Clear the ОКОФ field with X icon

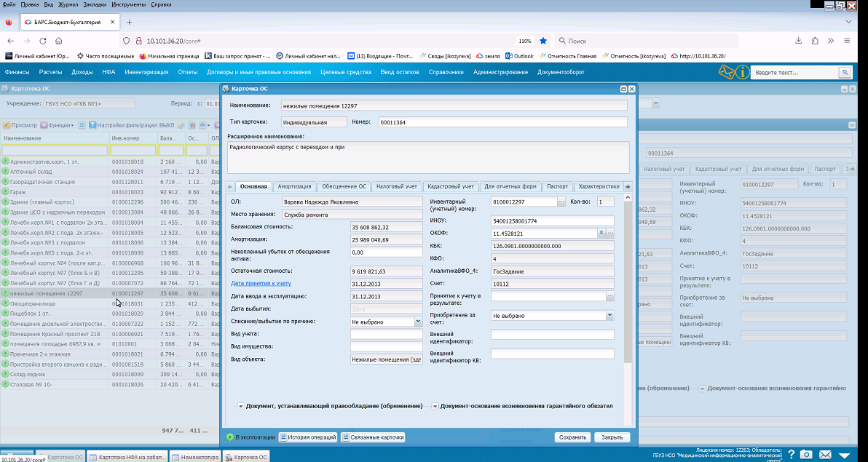601,234
